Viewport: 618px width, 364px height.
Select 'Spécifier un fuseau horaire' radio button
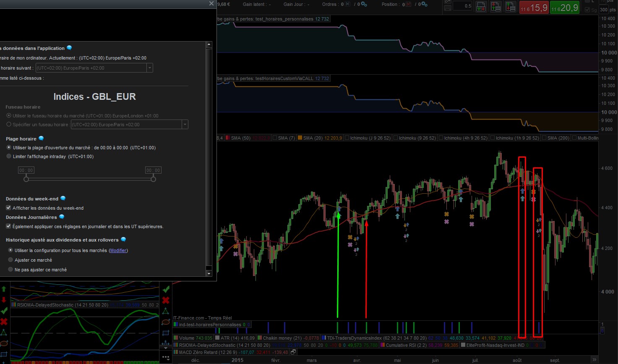[x=9, y=124]
